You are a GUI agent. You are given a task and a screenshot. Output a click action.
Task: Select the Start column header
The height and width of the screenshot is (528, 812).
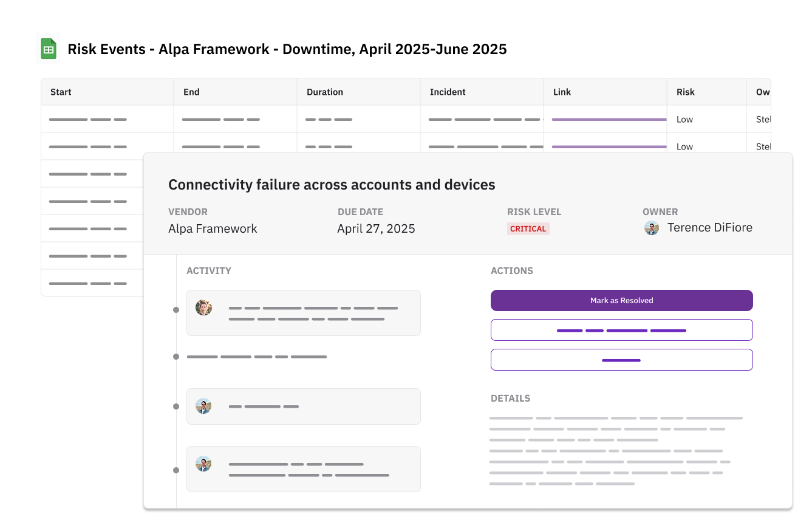pos(61,92)
